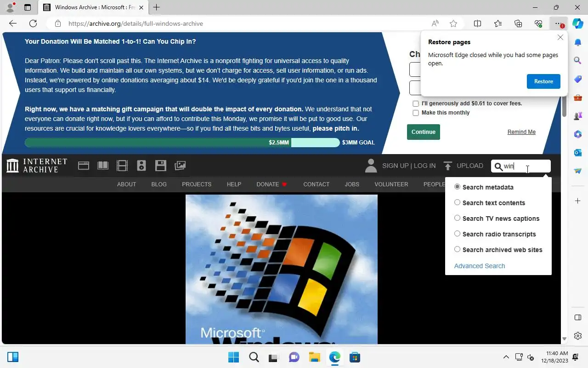Click the green Continue donation button
This screenshot has width=588, height=368.
click(x=424, y=132)
